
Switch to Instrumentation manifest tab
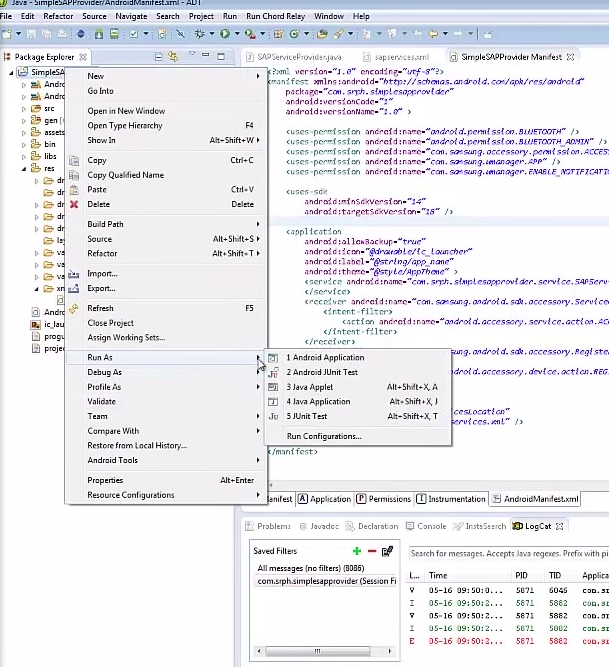(451, 499)
